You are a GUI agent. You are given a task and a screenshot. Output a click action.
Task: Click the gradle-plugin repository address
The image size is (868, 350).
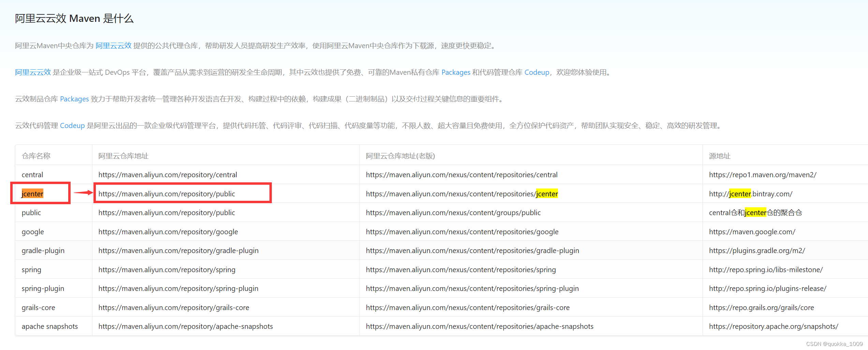178,250
